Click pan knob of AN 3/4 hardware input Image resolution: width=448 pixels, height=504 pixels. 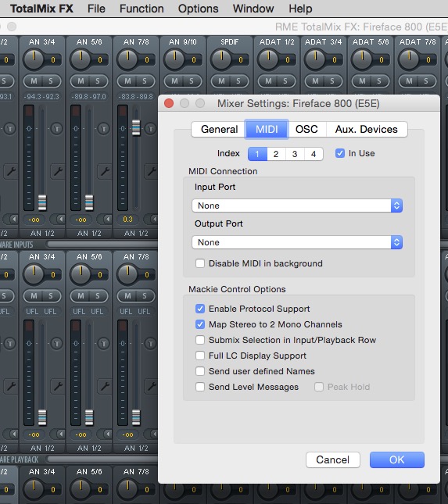pyautogui.click(x=34, y=59)
